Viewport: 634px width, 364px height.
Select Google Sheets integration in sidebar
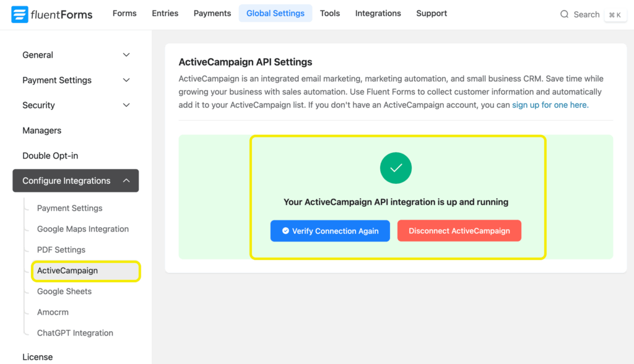point(64,292)
